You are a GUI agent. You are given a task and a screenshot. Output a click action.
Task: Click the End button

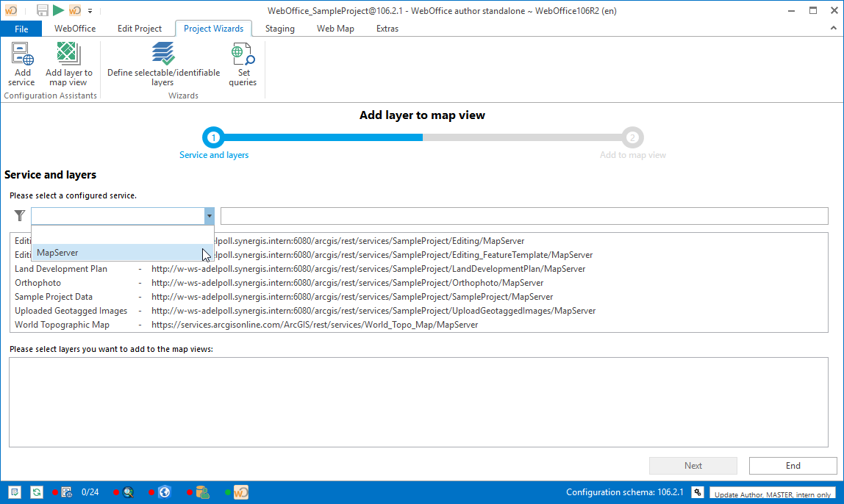(793, 466)
